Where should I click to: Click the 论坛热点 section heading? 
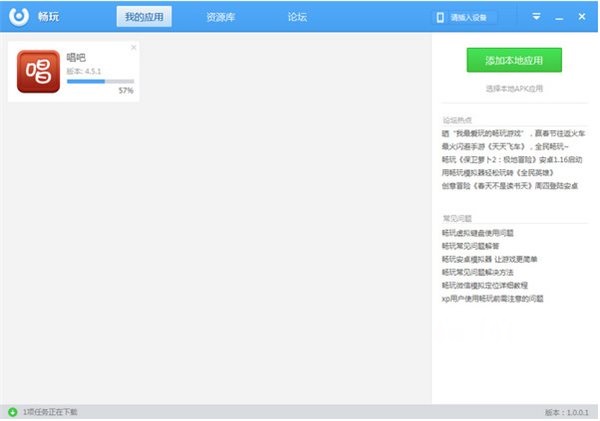pyautogui.click(x=457, y=120)
